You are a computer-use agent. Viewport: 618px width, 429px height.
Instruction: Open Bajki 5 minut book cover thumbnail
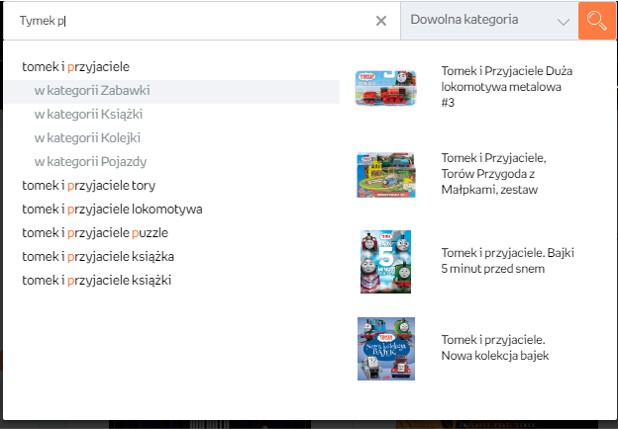click(385, 261)
